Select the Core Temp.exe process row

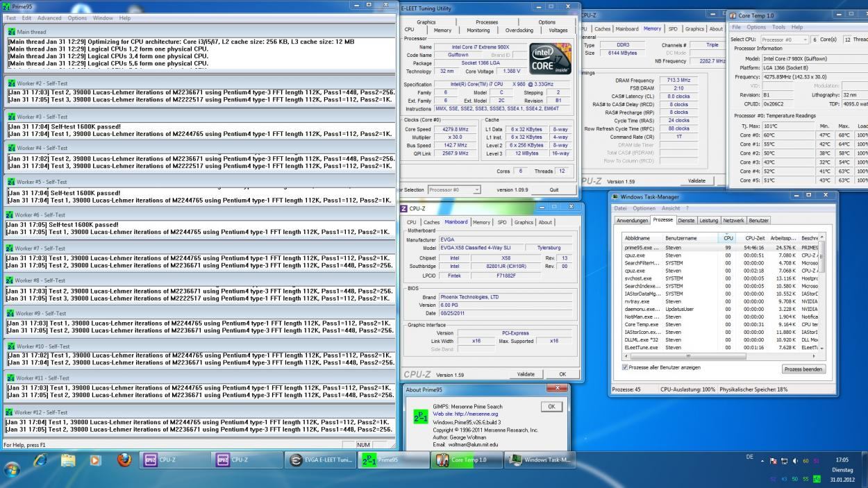point(721,324)
